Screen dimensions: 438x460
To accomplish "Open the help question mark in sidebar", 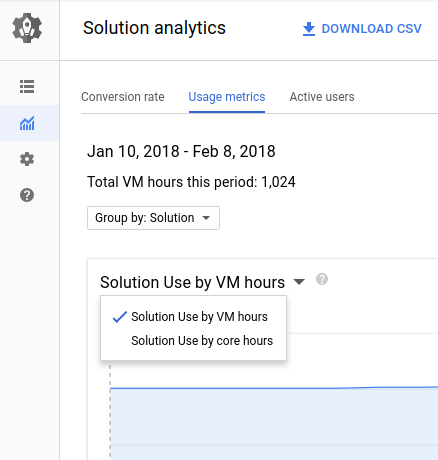I will (27, 195).
